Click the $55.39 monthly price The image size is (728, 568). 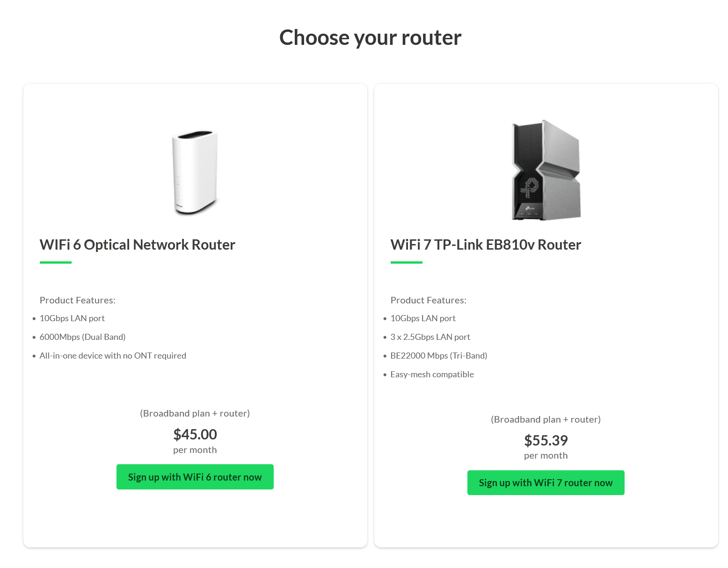(546, 440)
